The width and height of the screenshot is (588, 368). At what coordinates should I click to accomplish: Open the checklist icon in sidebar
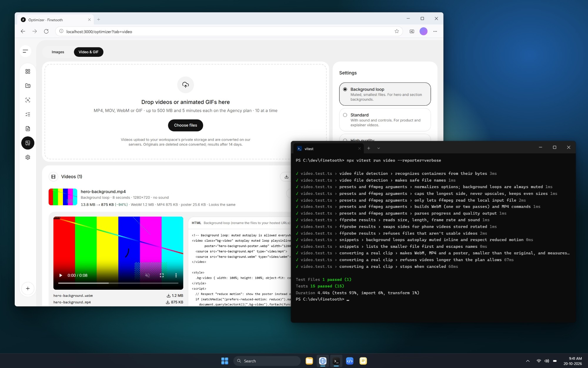pyautogui.click(x=28, y=115)
